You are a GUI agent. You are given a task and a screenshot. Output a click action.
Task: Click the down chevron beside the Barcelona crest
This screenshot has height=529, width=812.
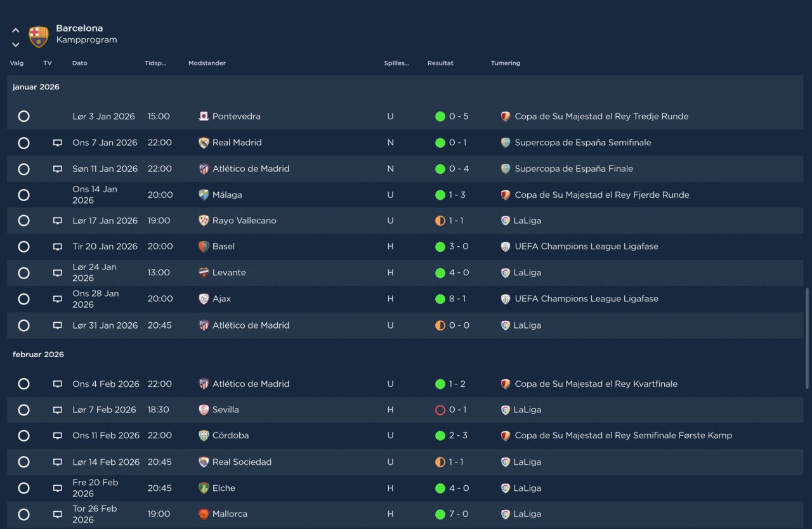[15, 44]
